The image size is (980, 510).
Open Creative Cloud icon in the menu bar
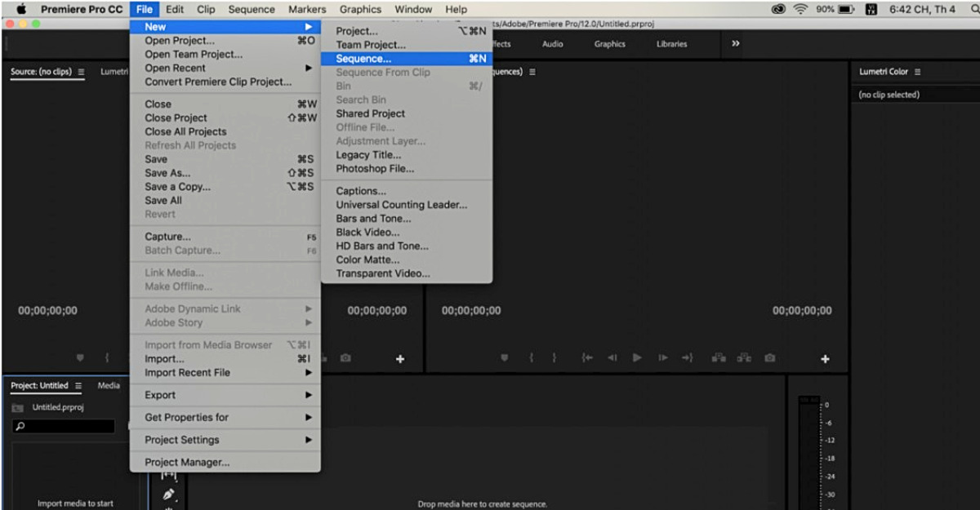tap(777, 9)
